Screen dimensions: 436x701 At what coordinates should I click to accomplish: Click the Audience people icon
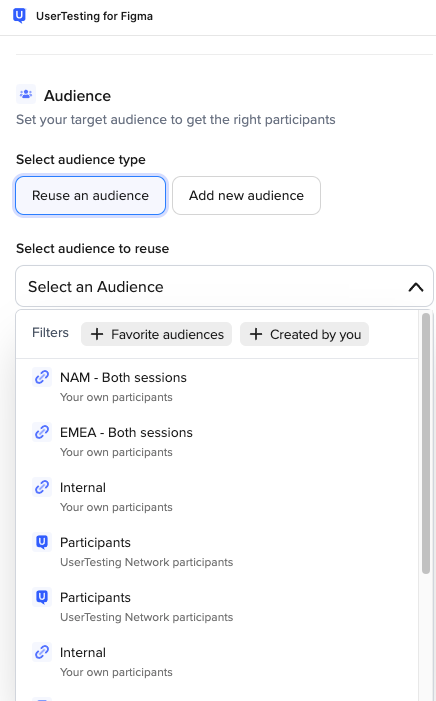(26, 94)
